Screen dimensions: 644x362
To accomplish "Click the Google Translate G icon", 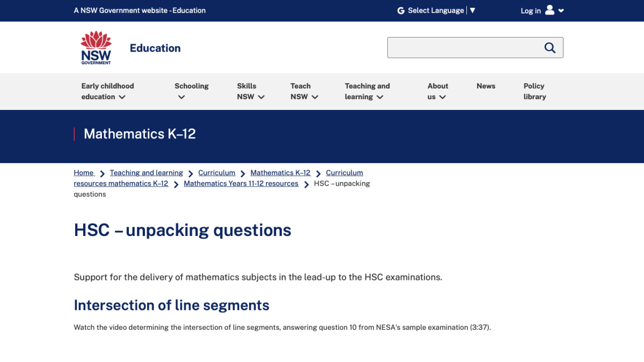I will click(x=401, y=11).
